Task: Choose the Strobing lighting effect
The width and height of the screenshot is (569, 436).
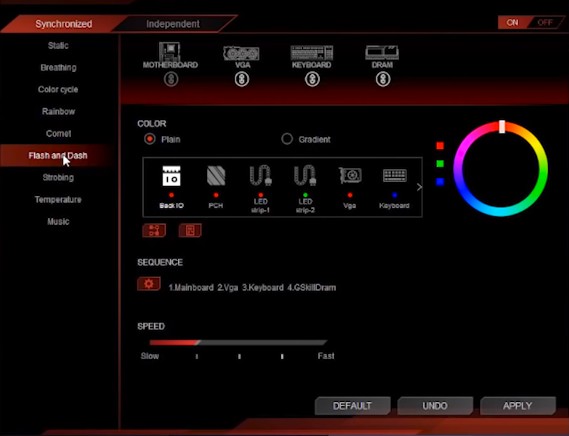Action: 58,178
